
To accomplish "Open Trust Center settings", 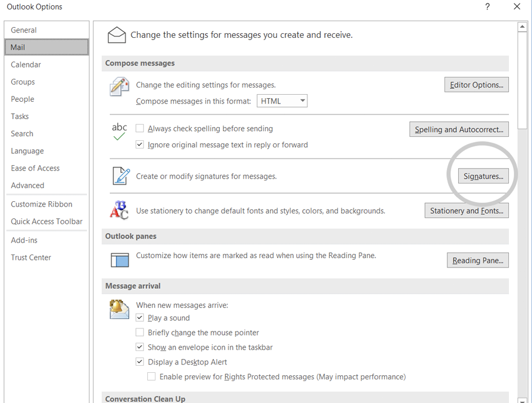I will point(47,257).
